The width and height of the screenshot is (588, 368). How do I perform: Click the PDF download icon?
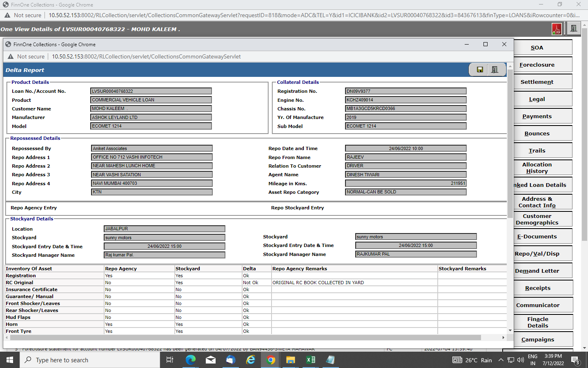pos(557,29)
